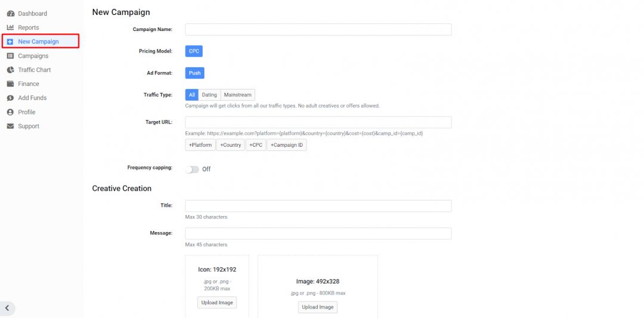Insert the +Platform macro

click(200, 145)
